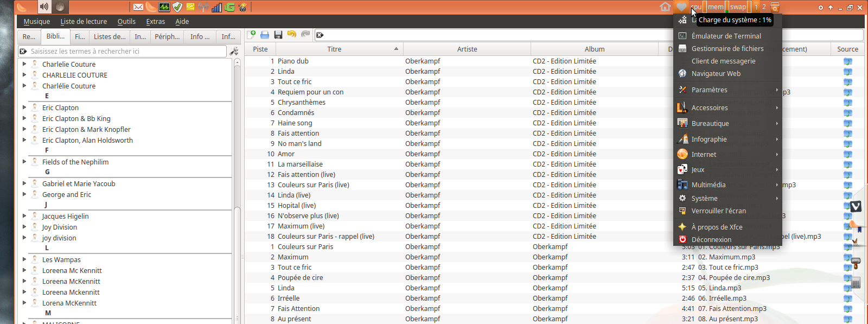This screenshot has width=868, height=324.
Task: Open the trash icon in the top panel
Action: pyautogui.click(x=775, y=7)
